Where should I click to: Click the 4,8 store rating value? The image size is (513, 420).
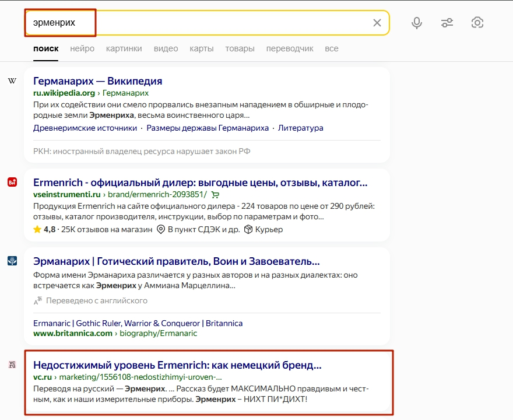pyautogui.click(x=50, y=229)
